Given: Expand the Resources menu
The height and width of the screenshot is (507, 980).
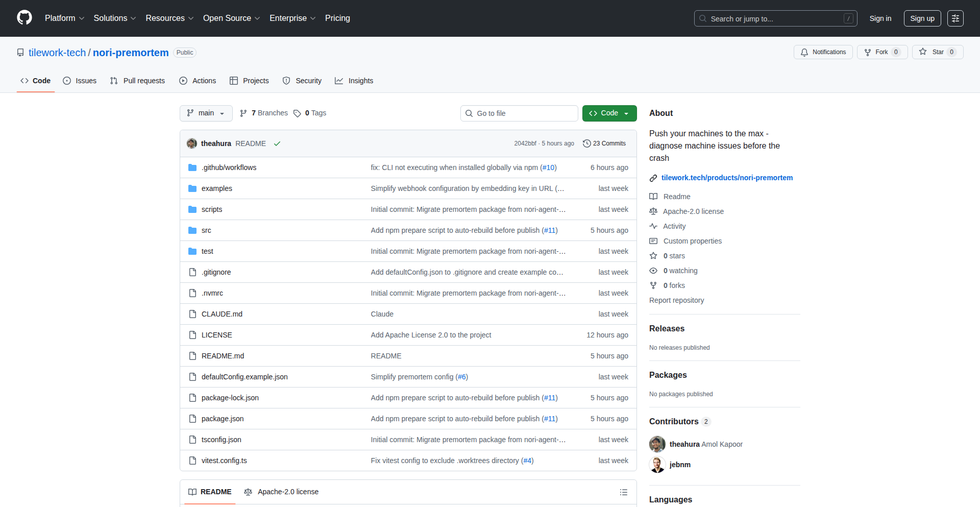Looking at the screenshot, I should click(169, 18).
